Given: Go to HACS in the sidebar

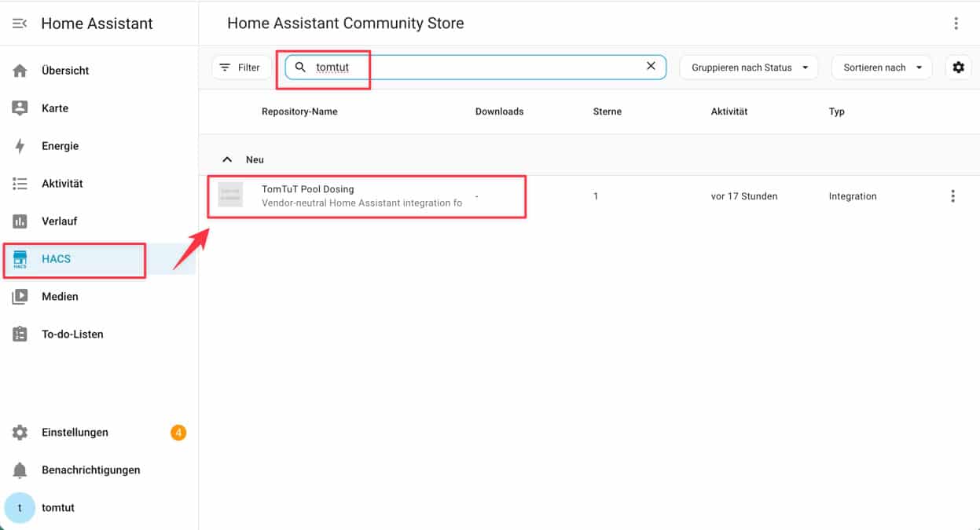Looking at the screenshot, I should point(57,259).
